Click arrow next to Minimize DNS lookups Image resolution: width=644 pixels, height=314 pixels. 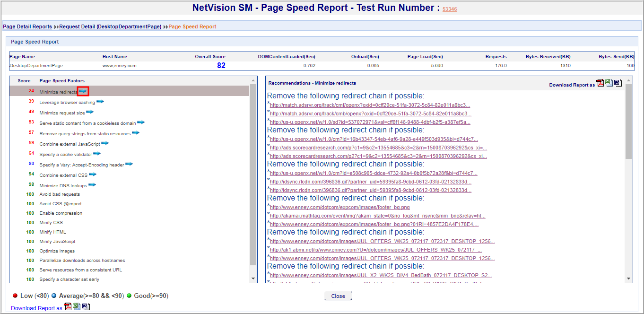[x=92, y=185]
